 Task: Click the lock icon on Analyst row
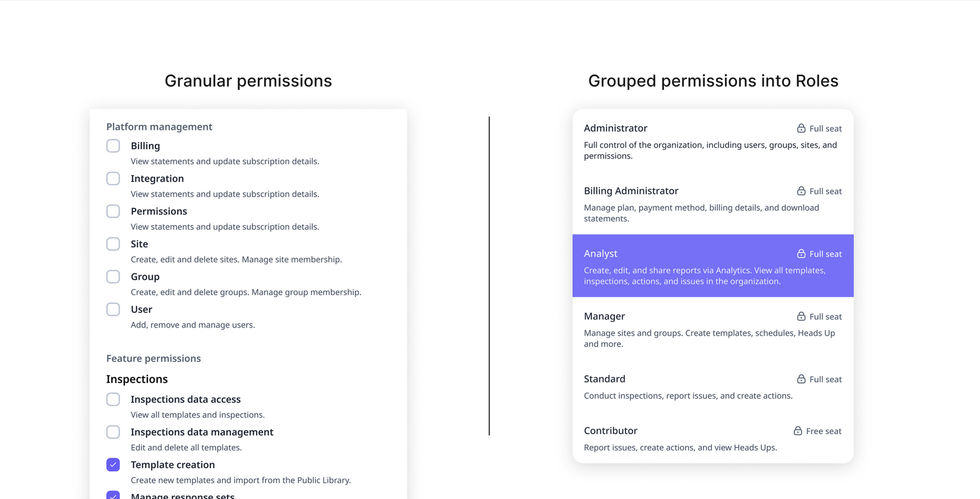point(801,254)
